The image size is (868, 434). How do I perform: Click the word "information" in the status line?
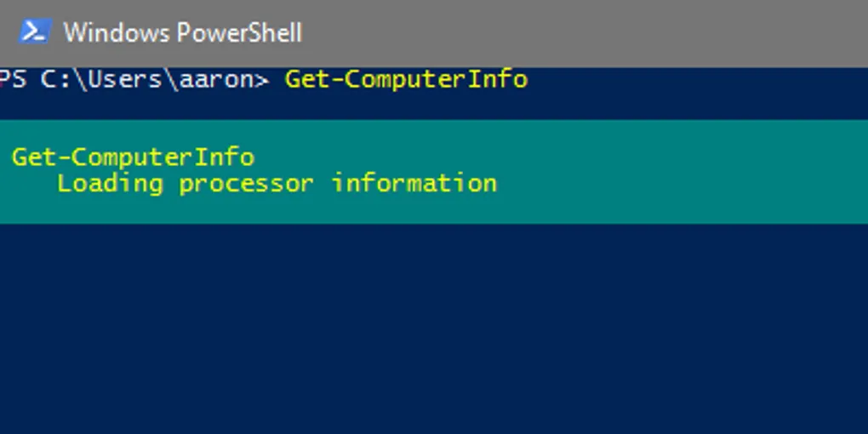pyautogui.click(x=414, y=184)
